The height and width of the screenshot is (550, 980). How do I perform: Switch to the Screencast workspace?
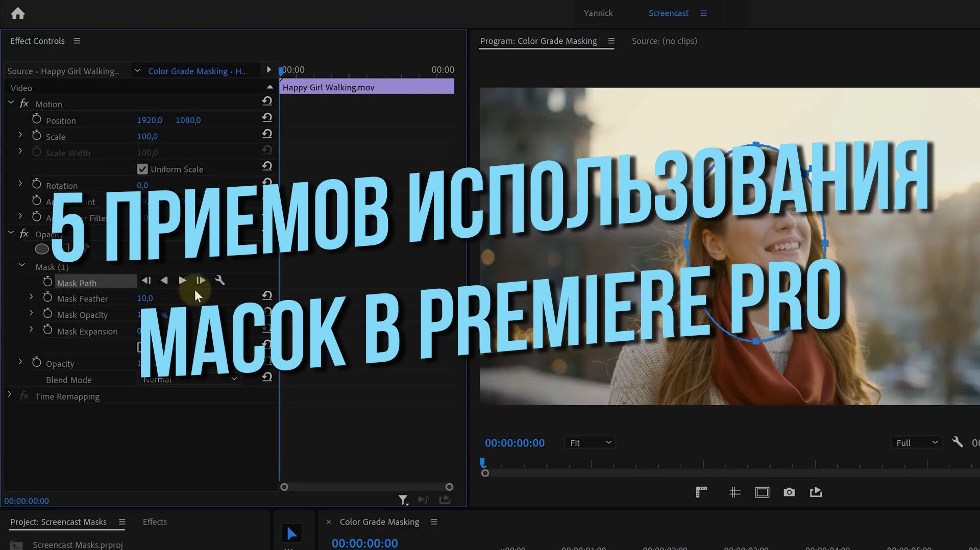[668, 13]
